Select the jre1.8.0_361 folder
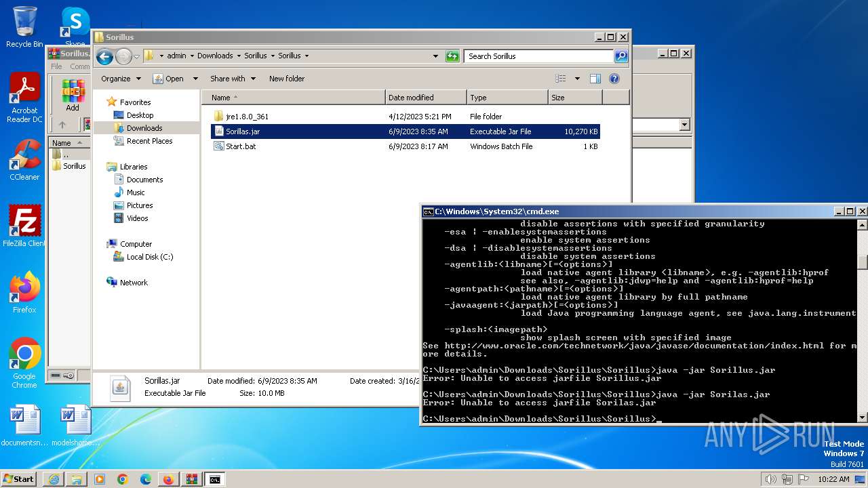Viewport: 868px width, 488px height. coord(406,117)
